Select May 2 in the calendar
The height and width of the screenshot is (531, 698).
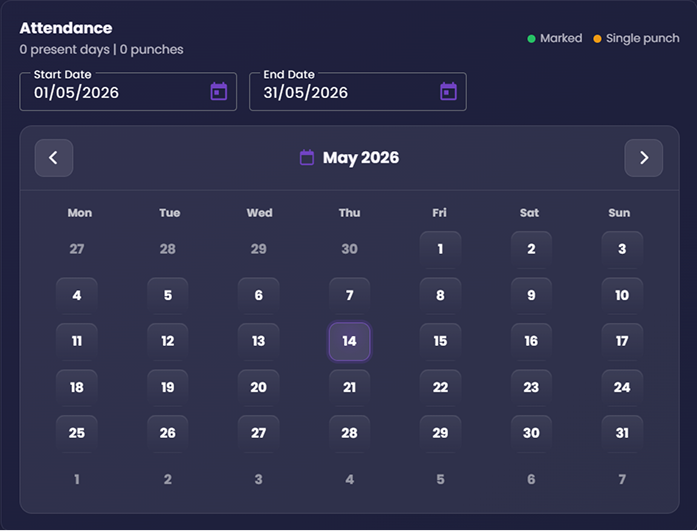click(x=531, y=249)
